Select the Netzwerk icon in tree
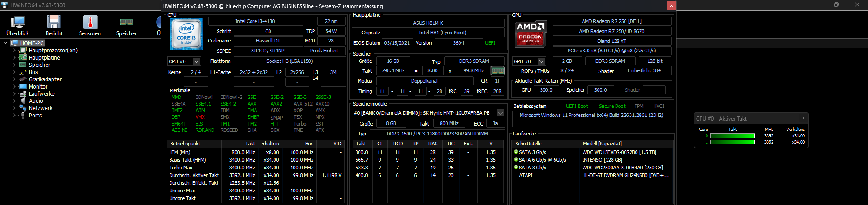Viewport: 868px width, 205px height. click(x=23, y=108)
